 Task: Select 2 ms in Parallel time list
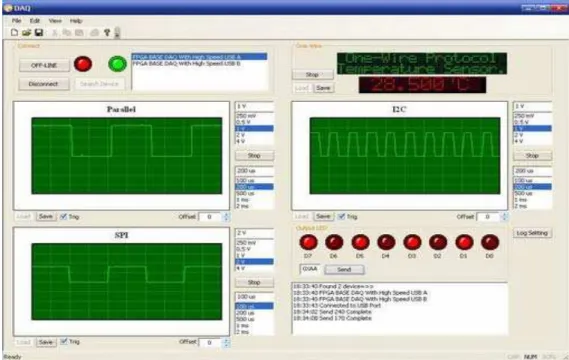pos(254,206)
